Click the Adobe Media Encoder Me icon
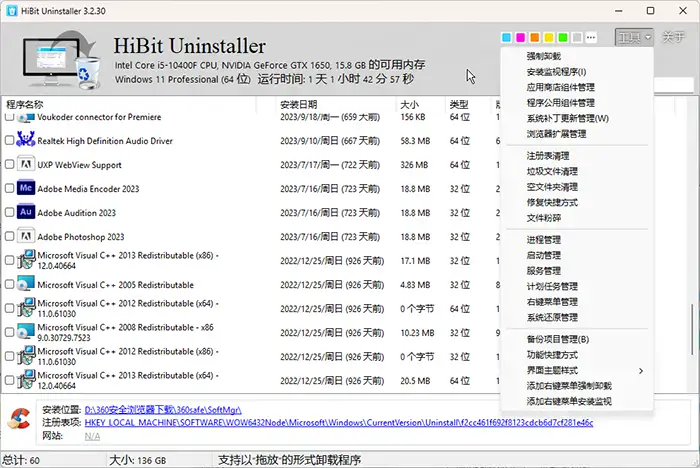This screenshot has height=468, width=700. (x=25, y=188)
